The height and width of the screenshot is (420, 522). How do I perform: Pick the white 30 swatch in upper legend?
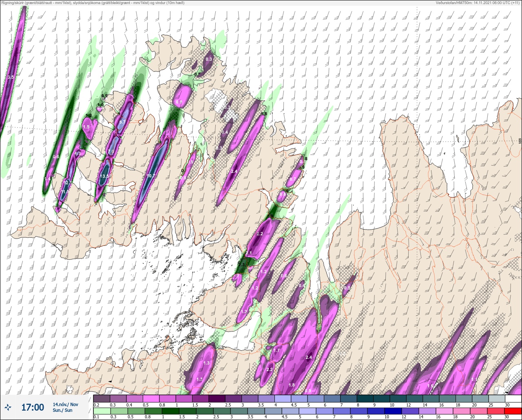[513, 398]
